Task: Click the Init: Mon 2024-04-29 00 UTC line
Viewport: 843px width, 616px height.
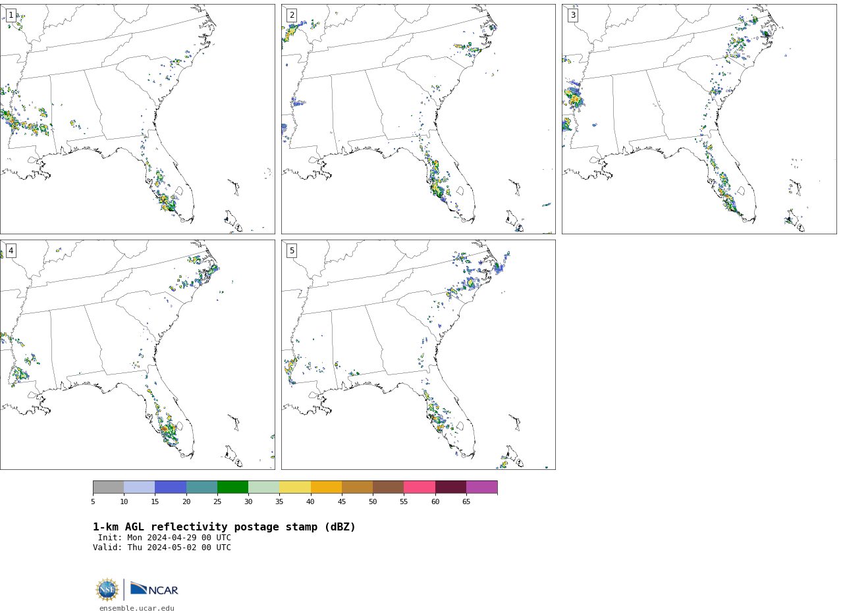Action: (165, 538)
